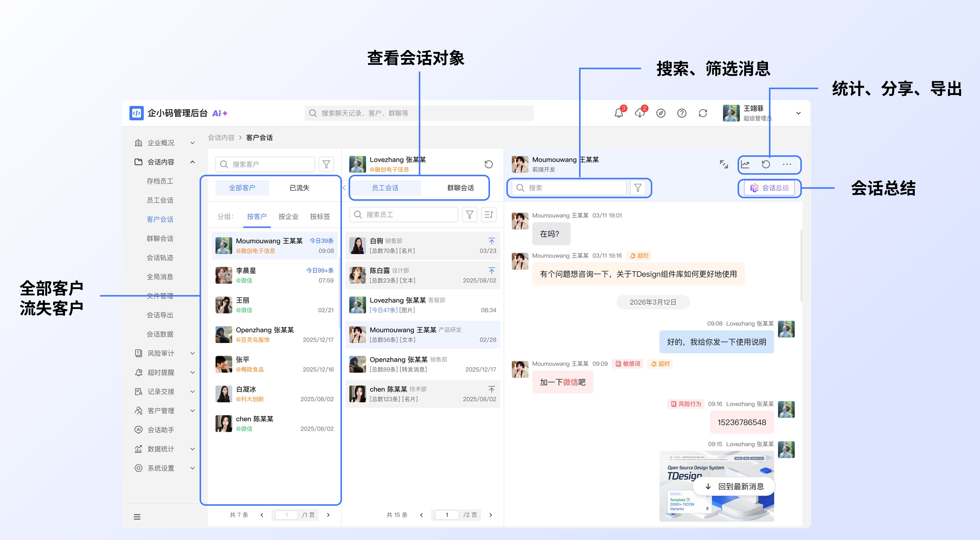The image size is (980, 540).
Task: Open the 会话总结 button
Action: (x=769, y=188)
